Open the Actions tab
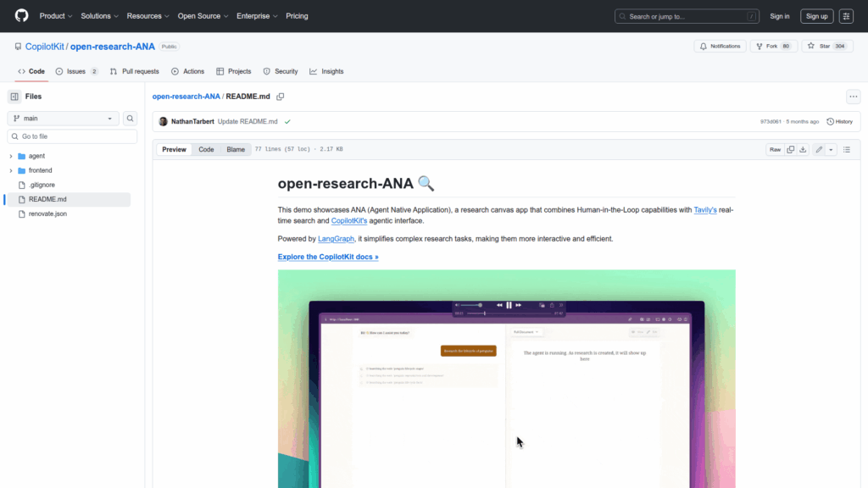Screen dimensions: 868x488 [187, 71]
